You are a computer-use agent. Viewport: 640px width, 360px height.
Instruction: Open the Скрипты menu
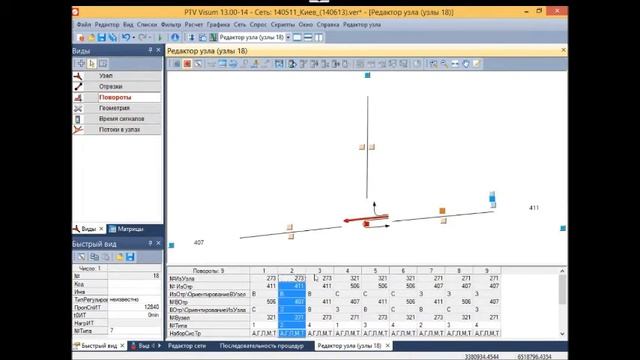click(x=282, y=24)
